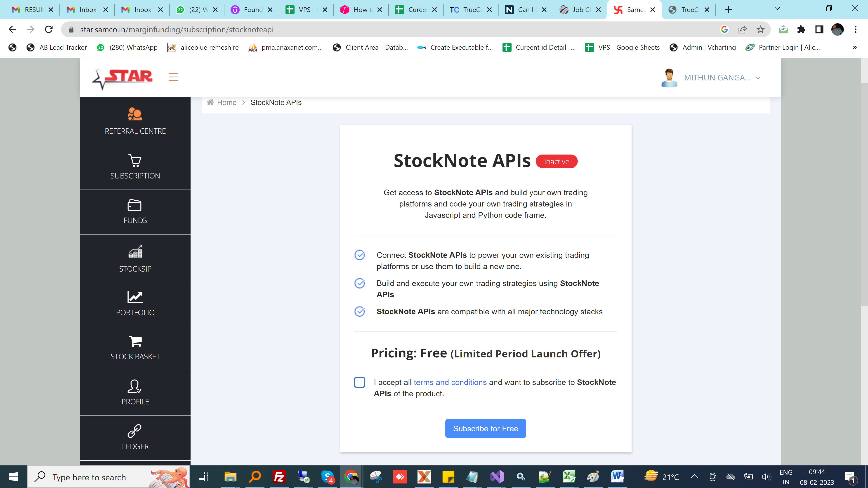
Task: Open Excel from the taskbar
Action: 569,477
